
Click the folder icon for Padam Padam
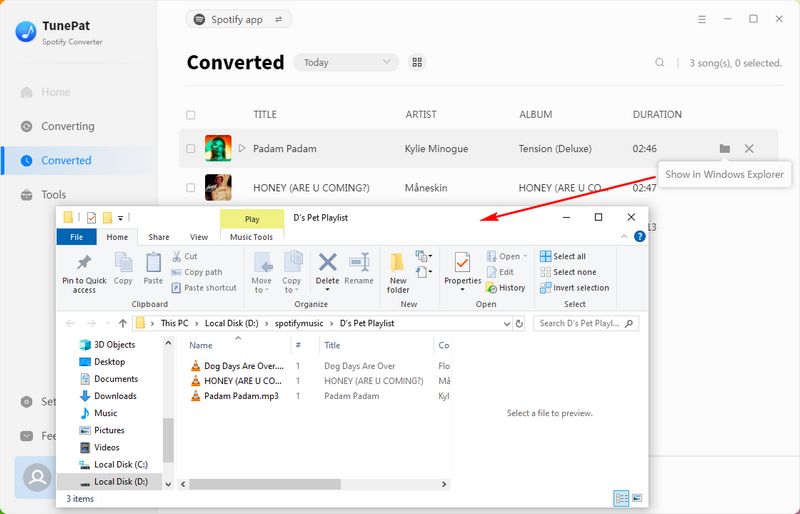tap(724, 149)
